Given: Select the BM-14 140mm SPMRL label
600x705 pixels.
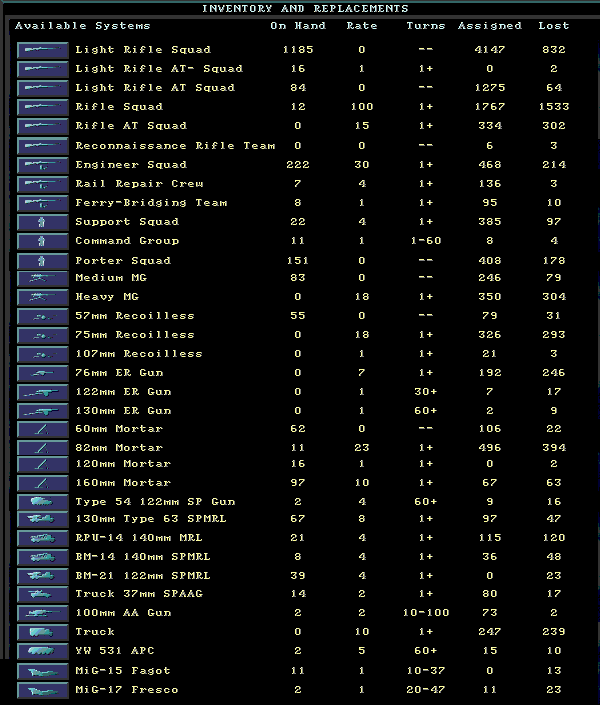Looking at the screenshot, I should [x=143, y=557].
